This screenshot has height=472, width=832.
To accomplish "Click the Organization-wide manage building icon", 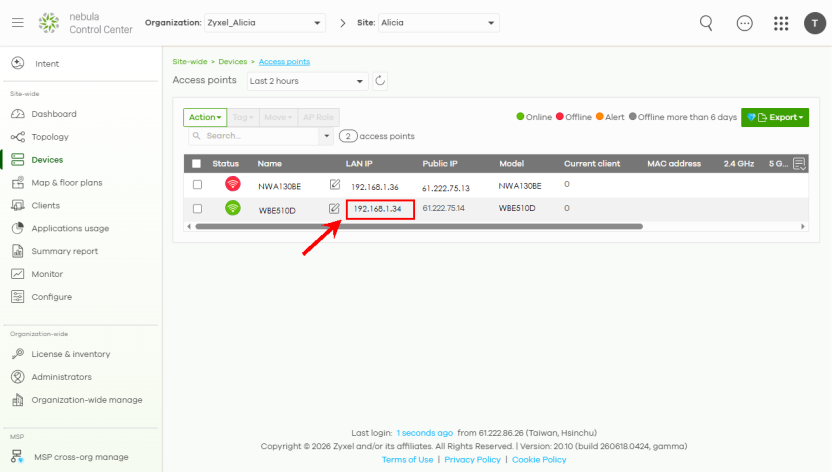I will [18, 399].
